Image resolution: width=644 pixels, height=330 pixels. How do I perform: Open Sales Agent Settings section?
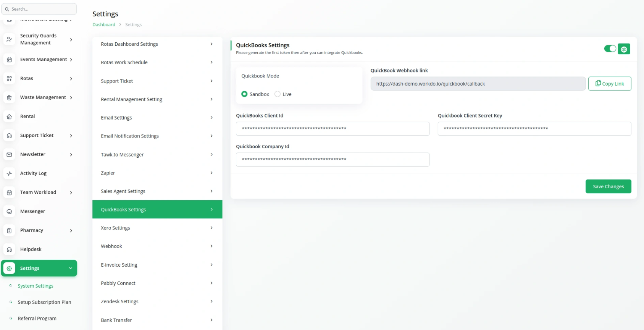click(x=157, y=191)
